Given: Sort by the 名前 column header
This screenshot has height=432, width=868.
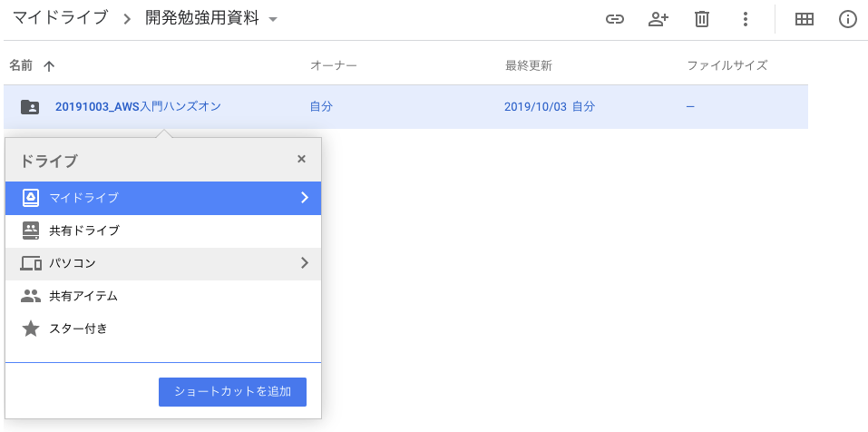Looking at the screenshot, I should point(22,65).
